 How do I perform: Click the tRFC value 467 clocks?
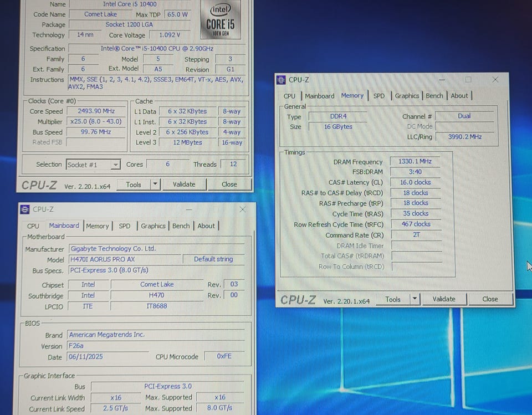point(416,224)
